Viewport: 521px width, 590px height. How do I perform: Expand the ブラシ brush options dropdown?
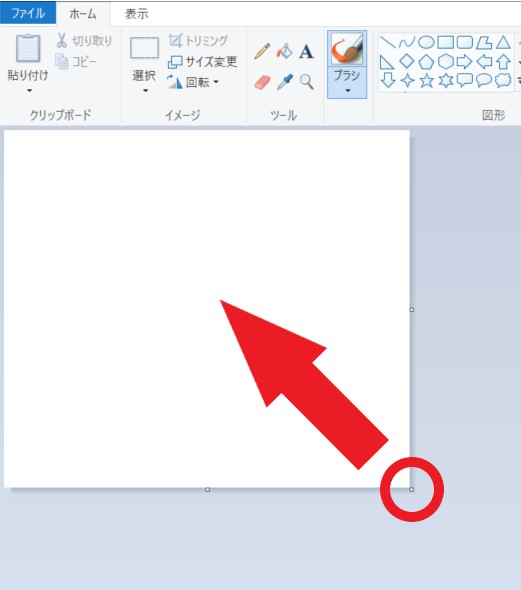[x=347, y=90]
